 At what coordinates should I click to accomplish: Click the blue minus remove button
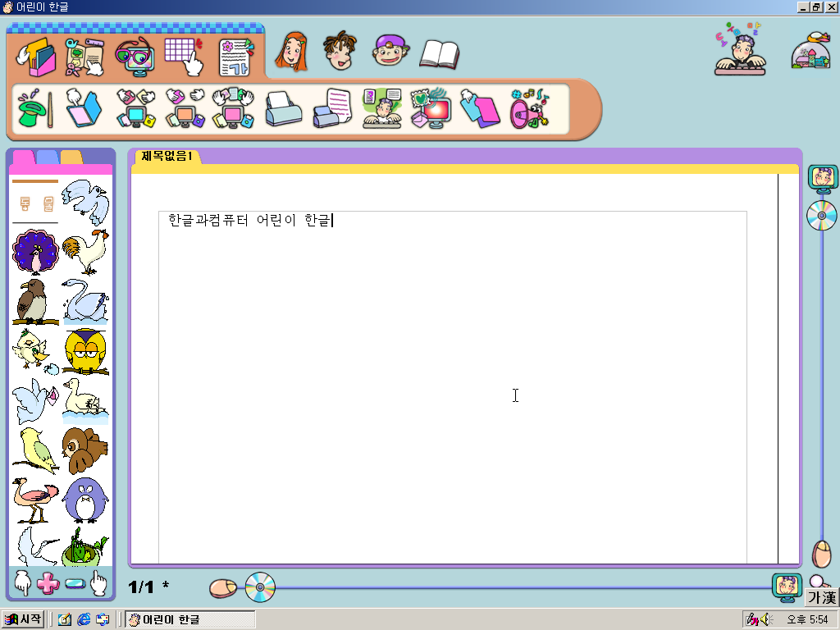click(x=75, y=583)
